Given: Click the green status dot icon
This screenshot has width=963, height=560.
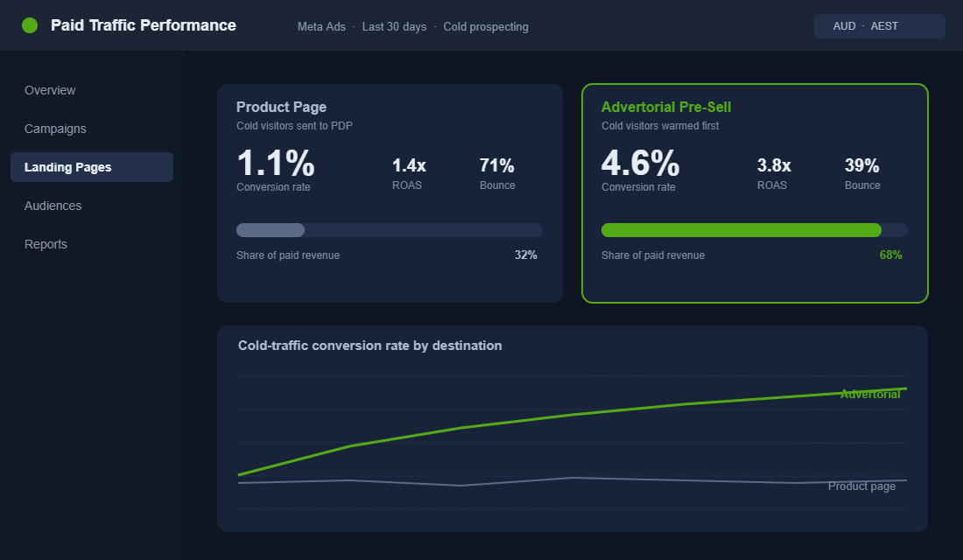Looking at the screenshot, I should point(30,25).
